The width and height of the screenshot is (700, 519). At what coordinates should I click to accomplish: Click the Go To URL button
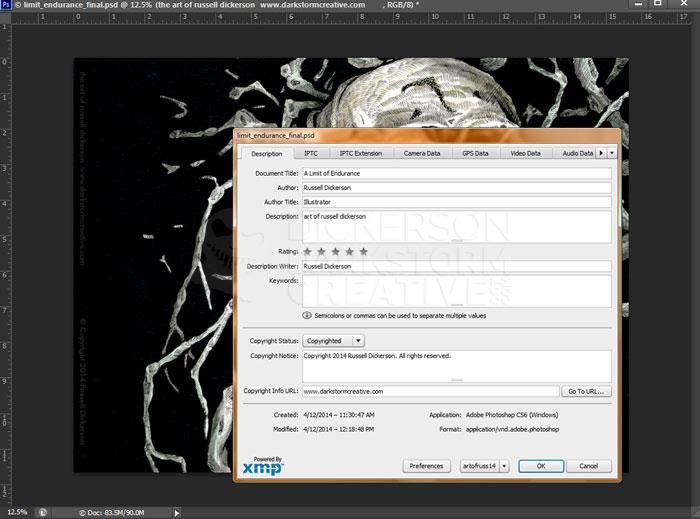[x=586, y=391]
